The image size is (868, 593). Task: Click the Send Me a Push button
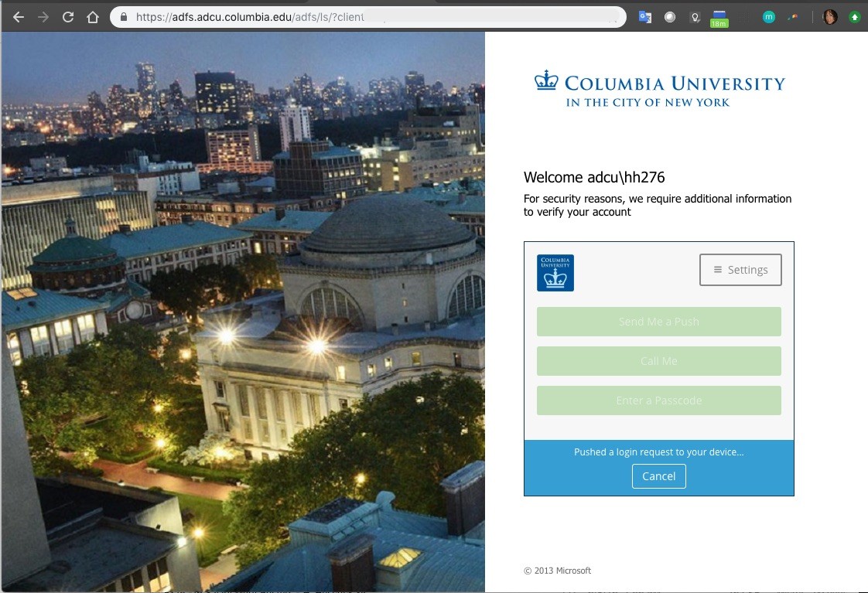659,322
